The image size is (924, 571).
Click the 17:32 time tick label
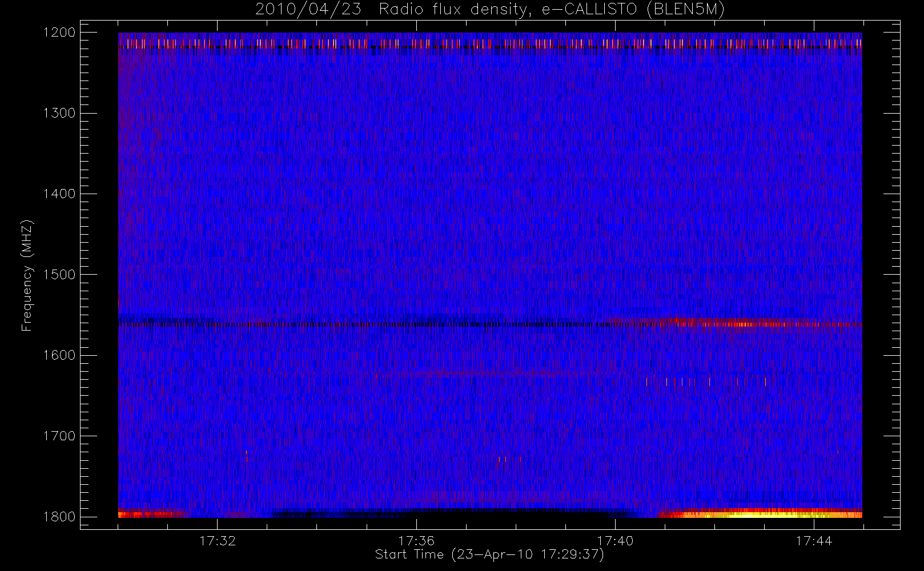218,541
